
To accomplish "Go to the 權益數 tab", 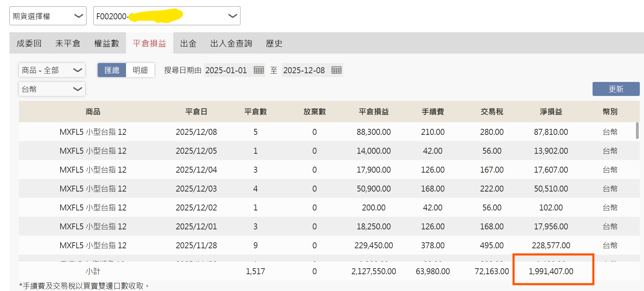I will (107, 43).
